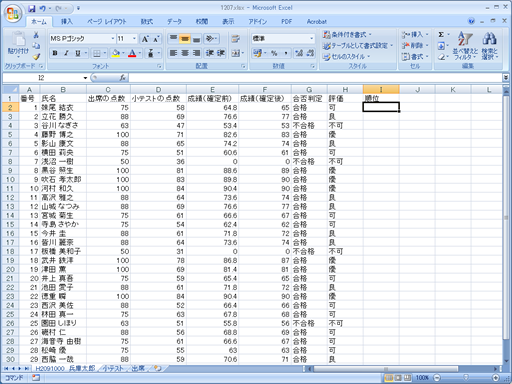Expand the number format dropdown
Viewport: 512px width, 384px height.
[x=312, y=39]
